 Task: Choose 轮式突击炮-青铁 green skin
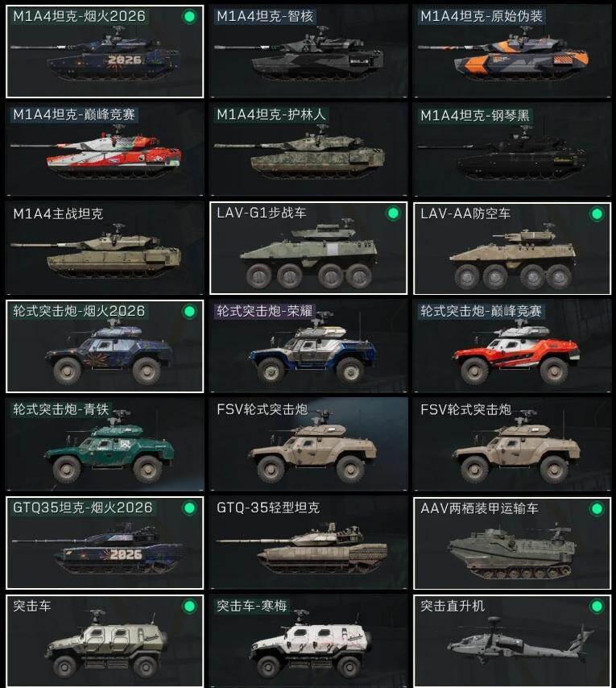(105, 445)
